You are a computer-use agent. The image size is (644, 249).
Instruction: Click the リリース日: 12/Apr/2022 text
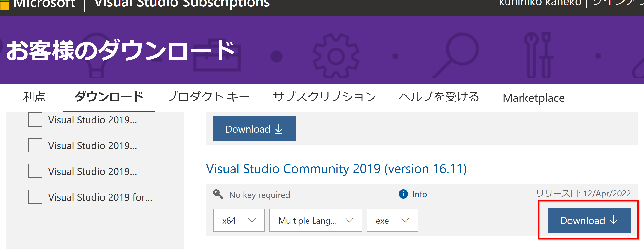click(x=584, y=193)
